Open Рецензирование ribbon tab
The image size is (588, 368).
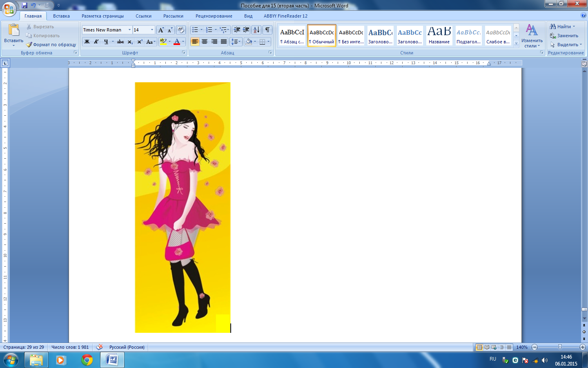point(214,16)
